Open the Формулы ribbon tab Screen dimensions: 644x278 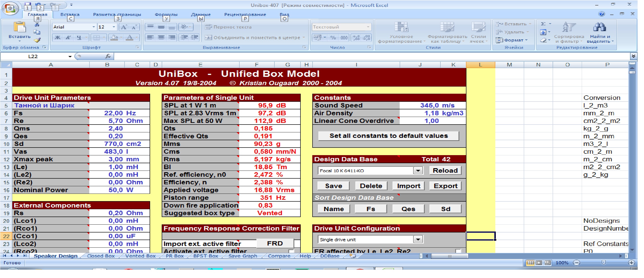coord(166,14)
